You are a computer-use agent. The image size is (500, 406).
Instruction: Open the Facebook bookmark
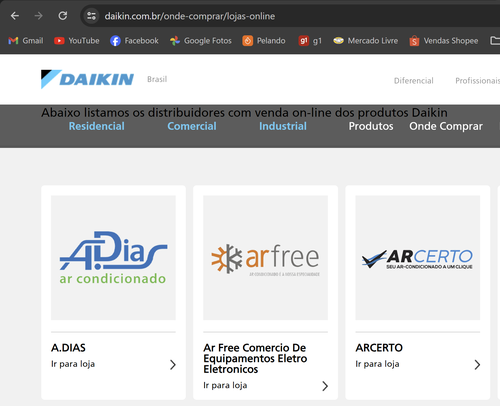(134, 41)
